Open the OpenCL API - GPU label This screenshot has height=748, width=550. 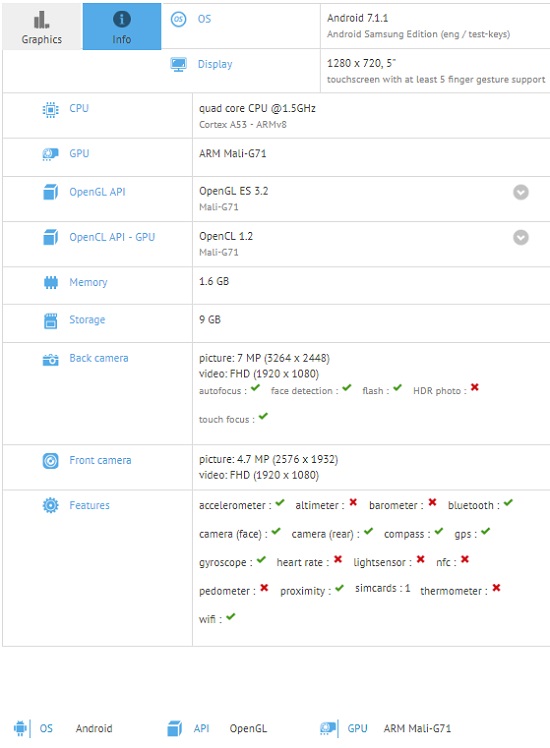(x=112, y=237)
